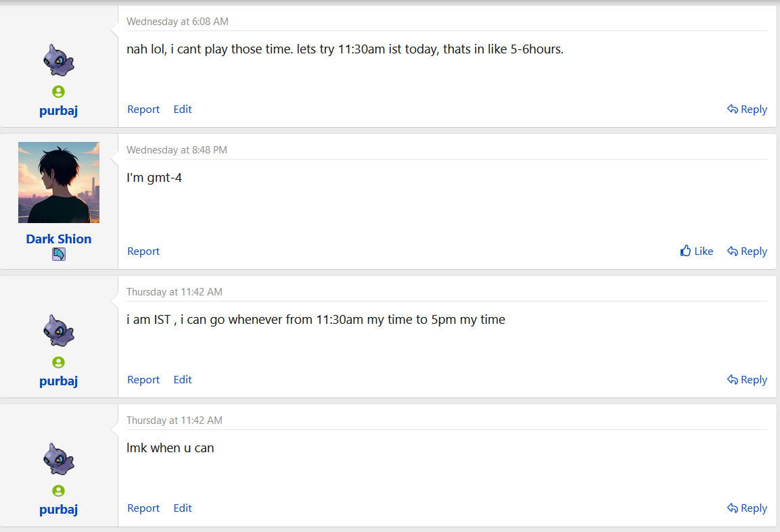Click the green status icon on the 'lmk when u can' post
This screenshot has width=780, height=532.
pos(59,491)
